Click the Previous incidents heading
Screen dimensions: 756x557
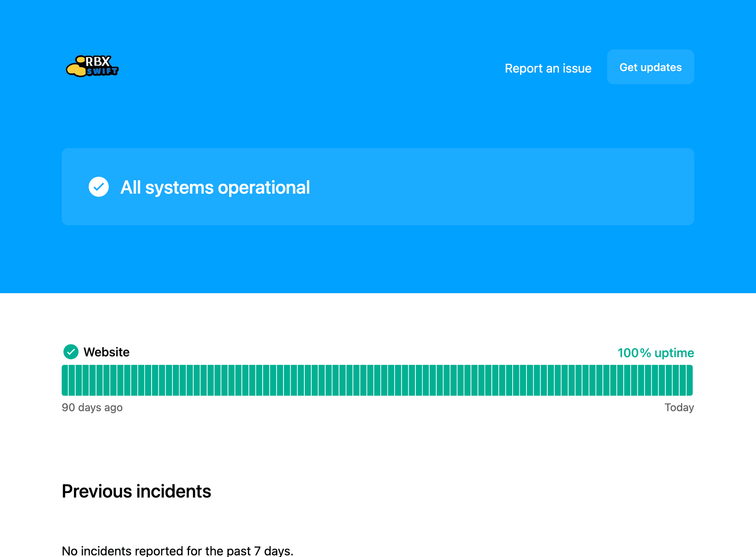point(136,491)
